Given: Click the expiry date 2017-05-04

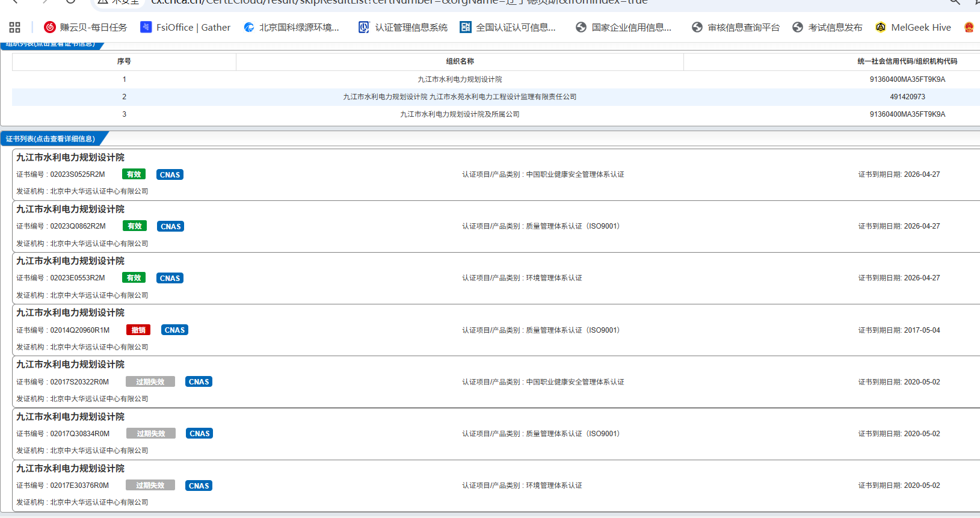Looking at the screenshot, I should 922,330.
